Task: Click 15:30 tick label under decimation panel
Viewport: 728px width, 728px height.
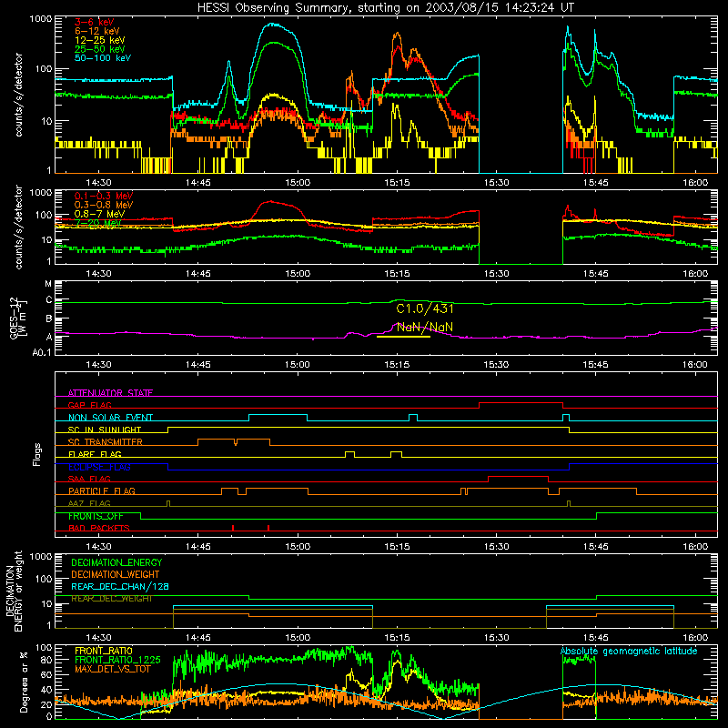Action: coord(497,638)
